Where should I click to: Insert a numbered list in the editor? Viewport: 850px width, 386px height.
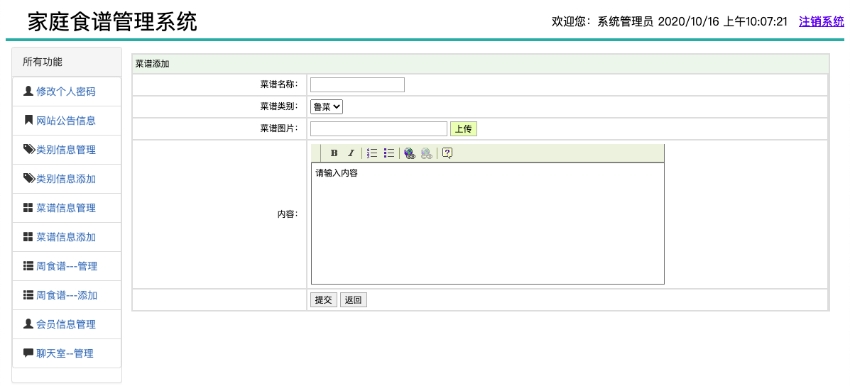coord(372,153)
